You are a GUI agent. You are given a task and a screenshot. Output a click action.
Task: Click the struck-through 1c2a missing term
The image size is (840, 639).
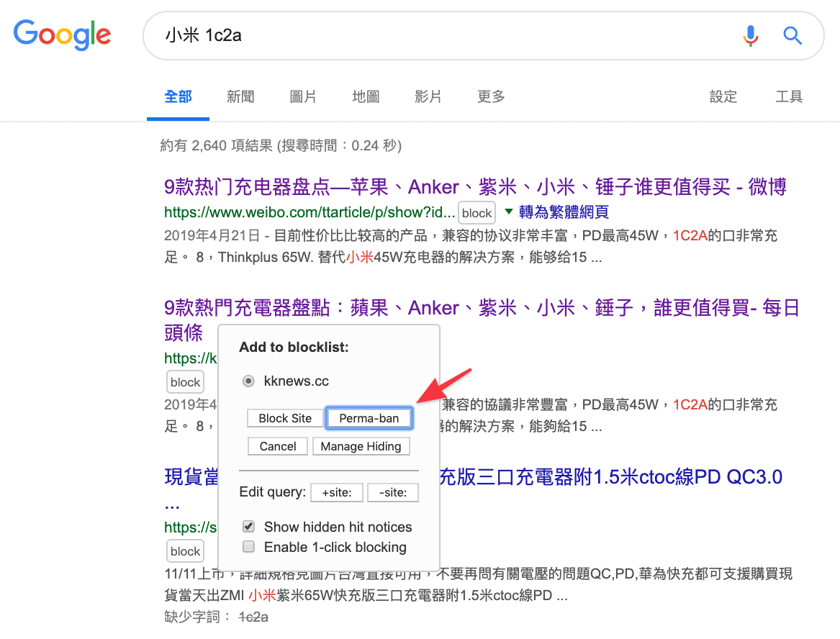[x=253, y=617]
